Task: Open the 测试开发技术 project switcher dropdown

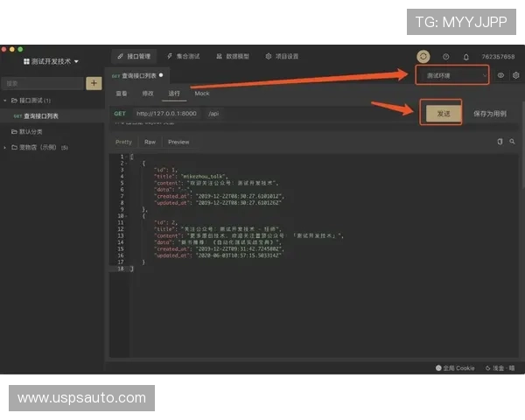Action: pyautogui.click(x=51, y=61)
